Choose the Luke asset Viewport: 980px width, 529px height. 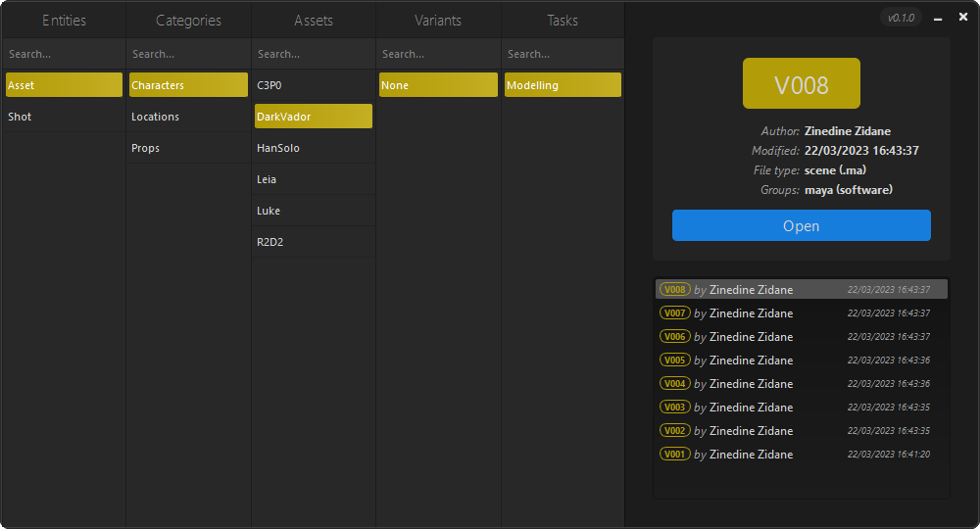313,211
